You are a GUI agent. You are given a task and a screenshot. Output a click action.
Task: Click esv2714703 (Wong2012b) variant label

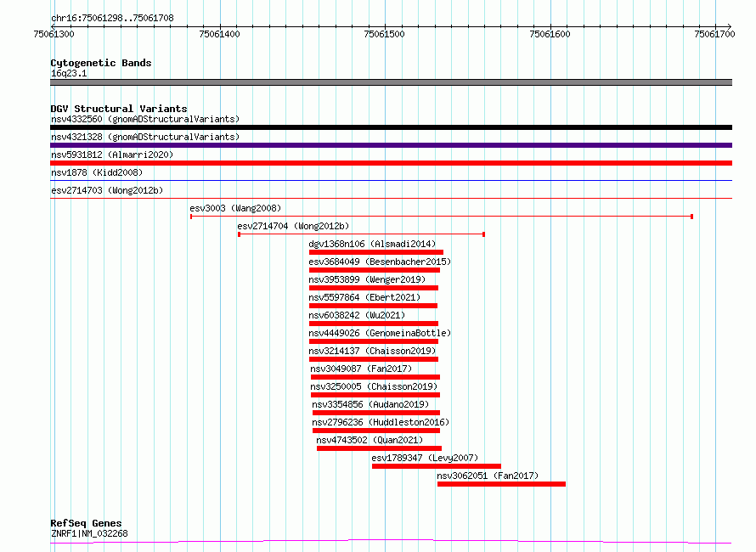[x=107, y=190]
